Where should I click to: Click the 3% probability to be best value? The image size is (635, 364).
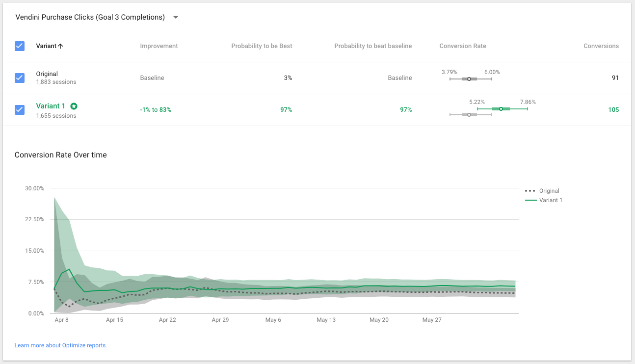[288, 78]
